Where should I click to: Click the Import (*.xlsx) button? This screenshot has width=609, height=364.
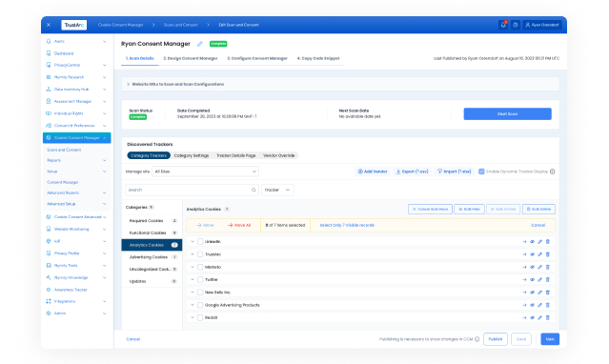click(x=454, y=172)
